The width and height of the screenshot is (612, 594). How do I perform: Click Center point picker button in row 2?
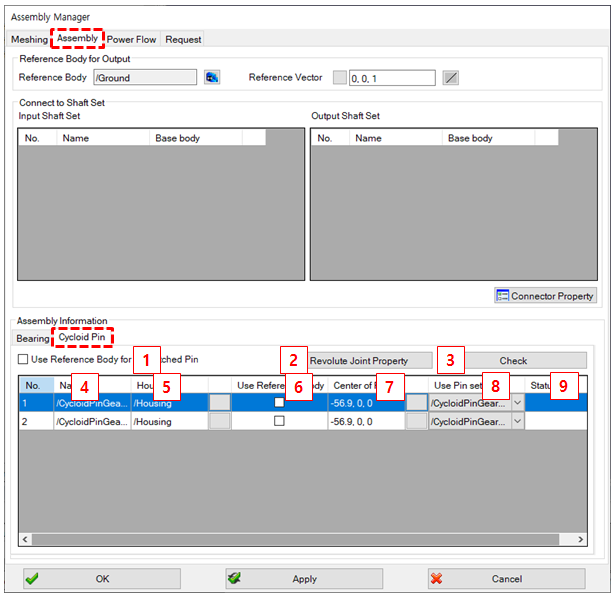coord(416,421)
